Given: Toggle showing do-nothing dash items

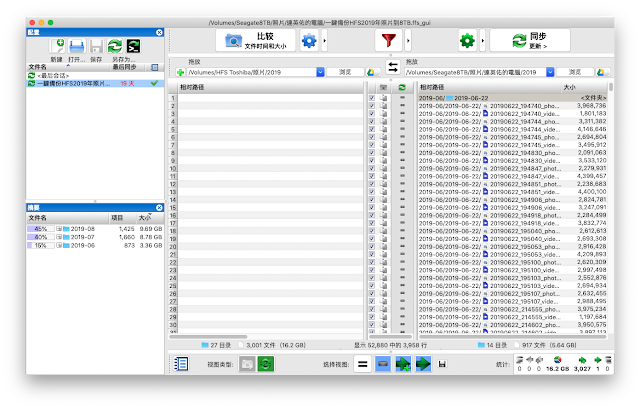Looking at the screenshot, I should pos(382,364).
